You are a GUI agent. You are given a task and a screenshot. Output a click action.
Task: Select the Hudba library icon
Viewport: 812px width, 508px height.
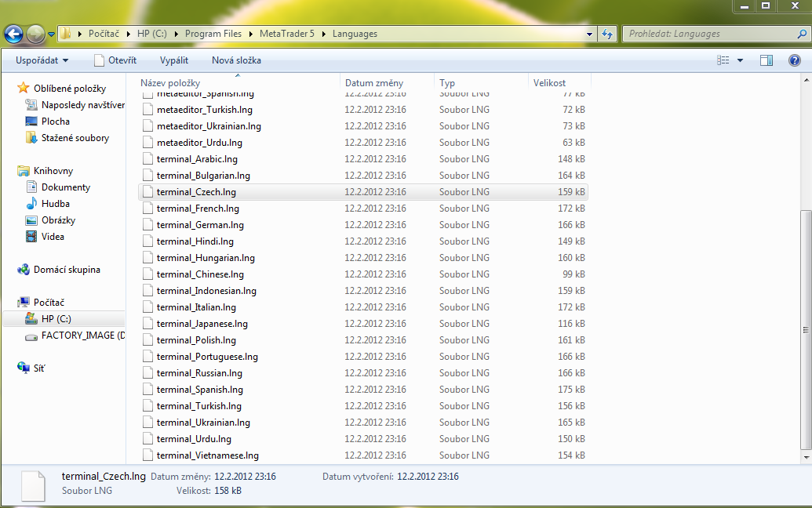[x=31, y=204]
